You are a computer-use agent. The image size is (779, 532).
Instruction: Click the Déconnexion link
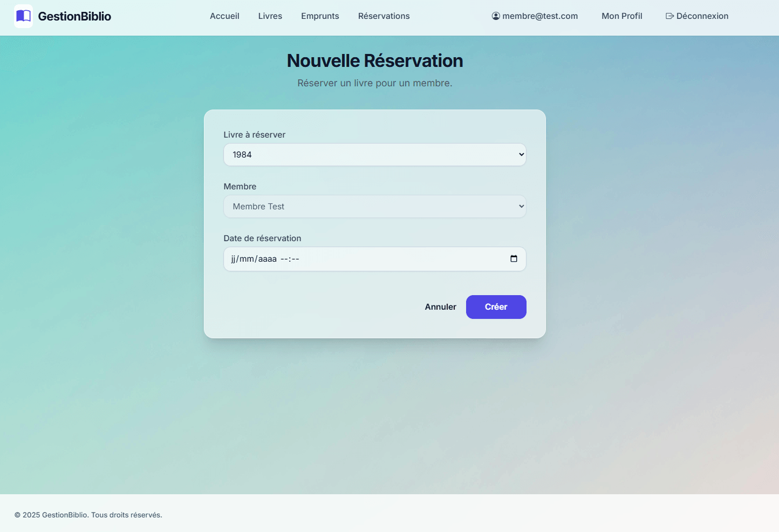point(697,16)
